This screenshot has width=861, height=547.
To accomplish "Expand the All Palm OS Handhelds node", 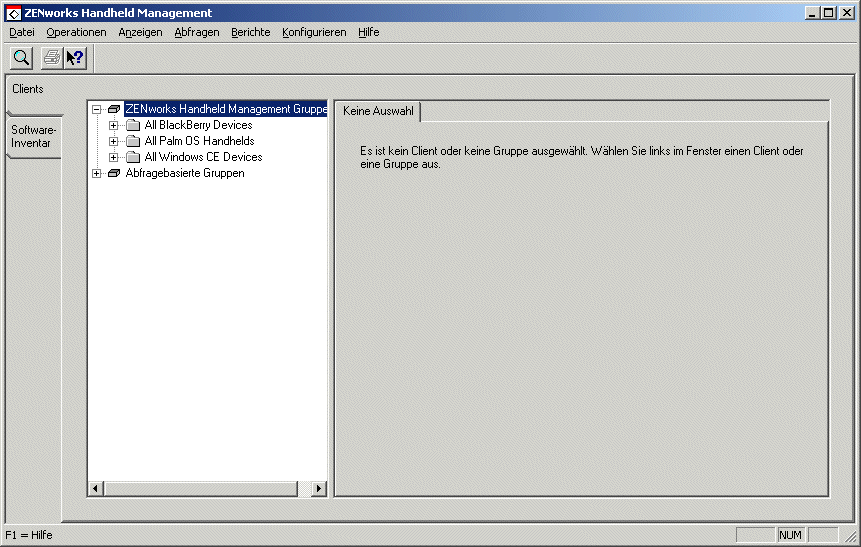I will click(114, 141).
